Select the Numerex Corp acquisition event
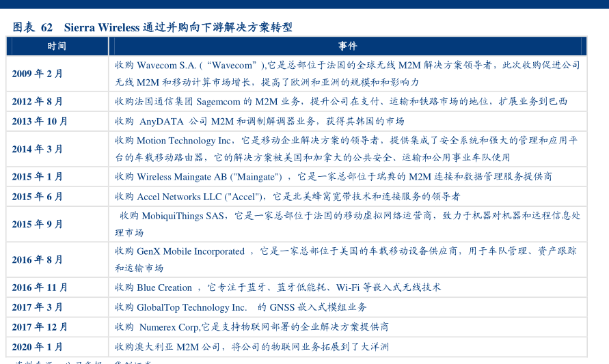Viewport: 609px width, 364px height. [252, 327]
